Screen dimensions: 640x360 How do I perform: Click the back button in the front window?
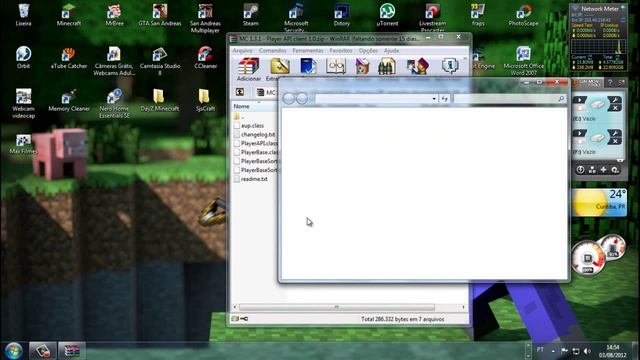click(289, 98)
